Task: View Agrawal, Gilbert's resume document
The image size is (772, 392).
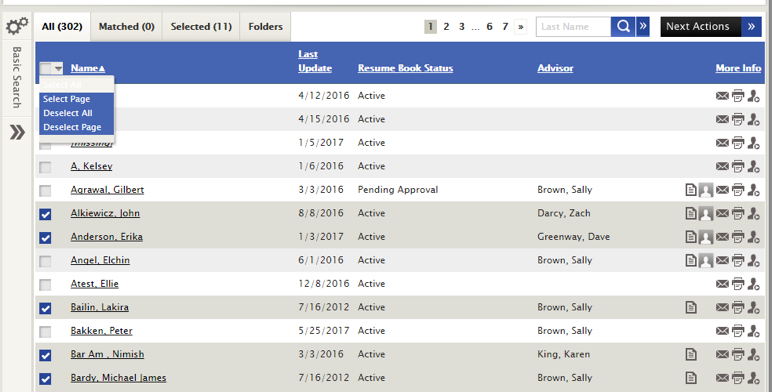Action: click(x=691, y=190)
